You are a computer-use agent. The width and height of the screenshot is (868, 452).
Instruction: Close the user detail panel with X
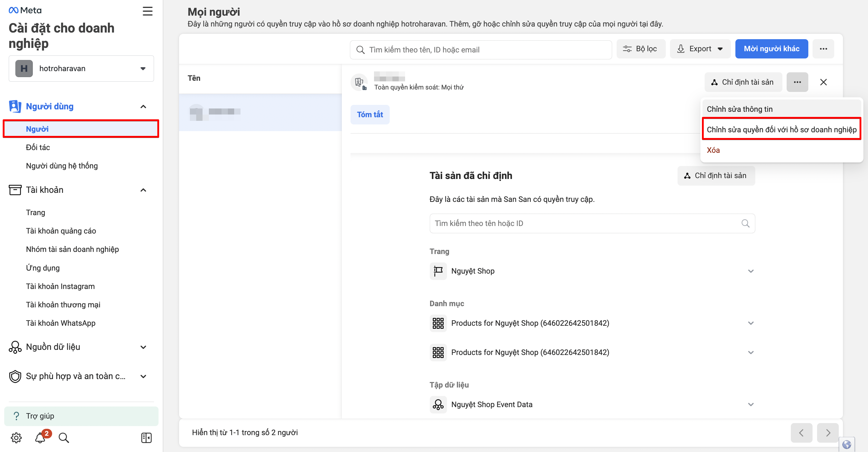823,82
